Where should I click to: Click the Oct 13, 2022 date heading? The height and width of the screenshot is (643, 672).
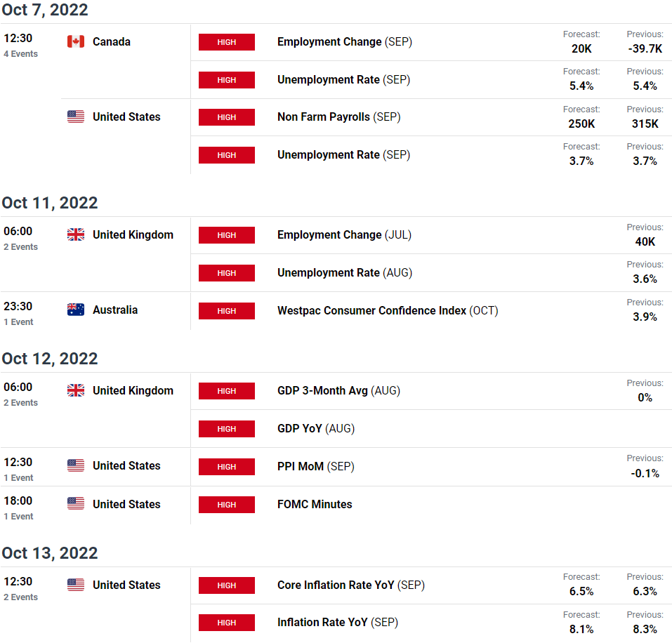[50, 553]
